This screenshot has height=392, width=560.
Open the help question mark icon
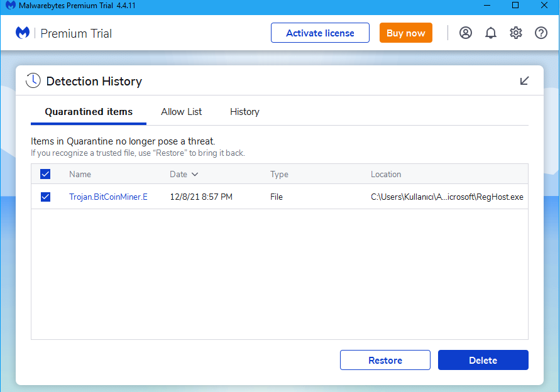[x=541, y=33]
